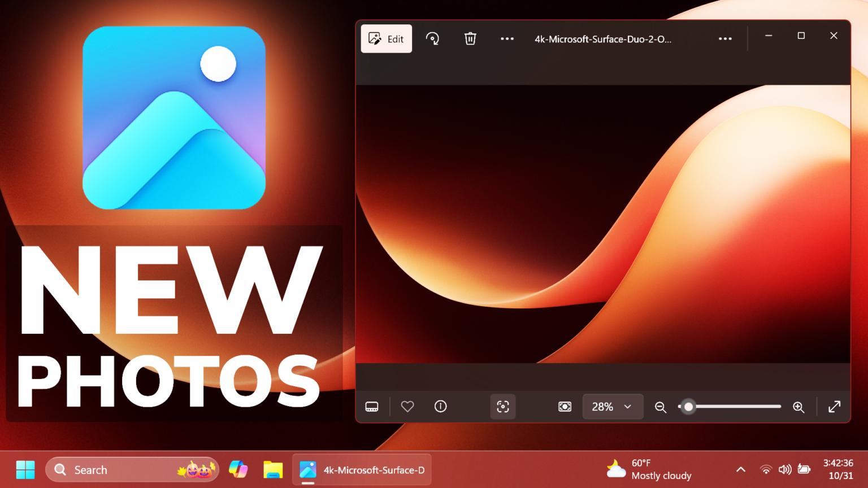868x488 pixels.
Task: Zoom in using the magnifier plus icon
Action: point(798,407)
